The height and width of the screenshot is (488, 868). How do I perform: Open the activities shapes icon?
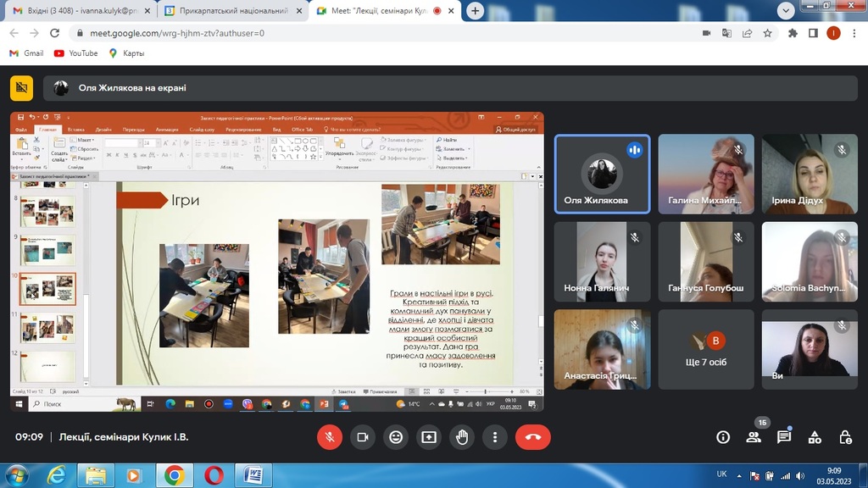[815, 437]
